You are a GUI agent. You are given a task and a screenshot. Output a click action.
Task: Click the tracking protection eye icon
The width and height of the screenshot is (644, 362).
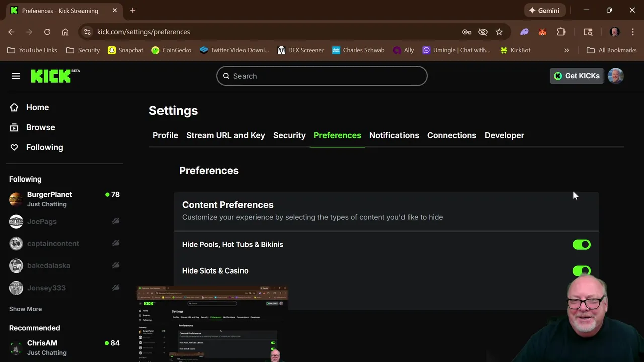point(483,32)
